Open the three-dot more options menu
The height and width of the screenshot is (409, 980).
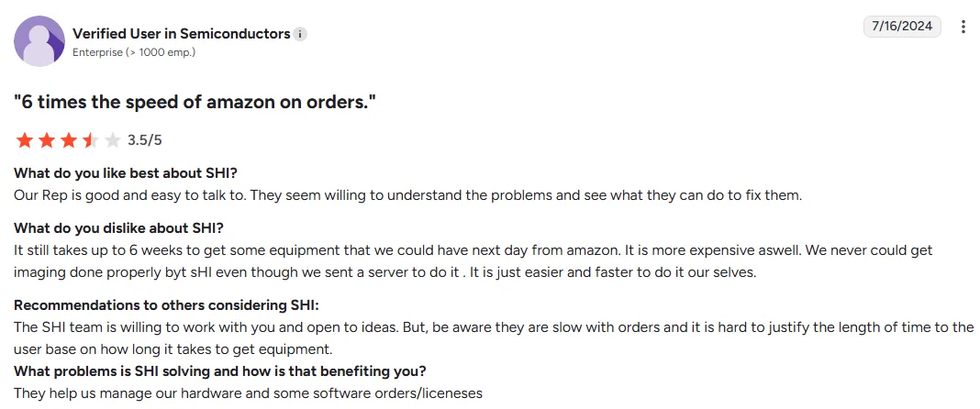(x=963, y=27)
